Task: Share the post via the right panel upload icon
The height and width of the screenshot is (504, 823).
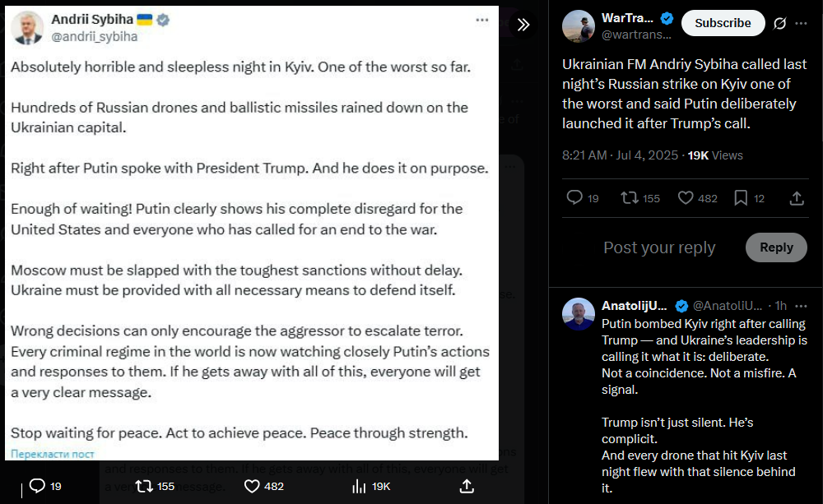Action: [797, 197]
